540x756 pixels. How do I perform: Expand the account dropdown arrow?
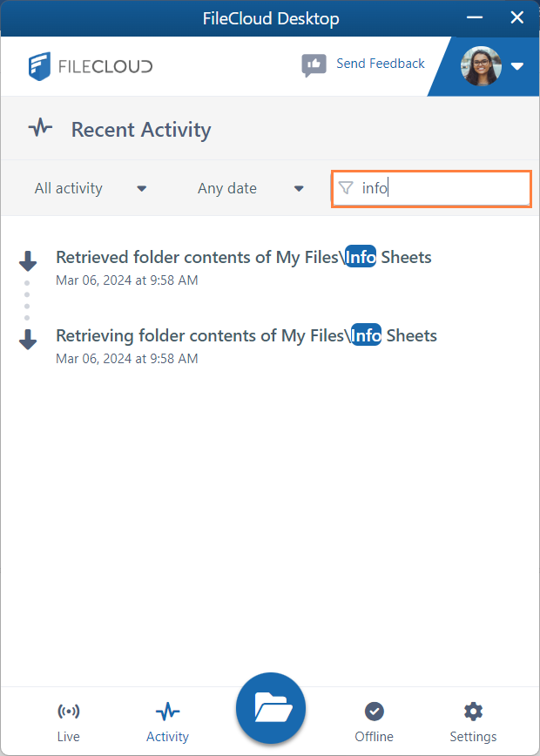[517, 66]
